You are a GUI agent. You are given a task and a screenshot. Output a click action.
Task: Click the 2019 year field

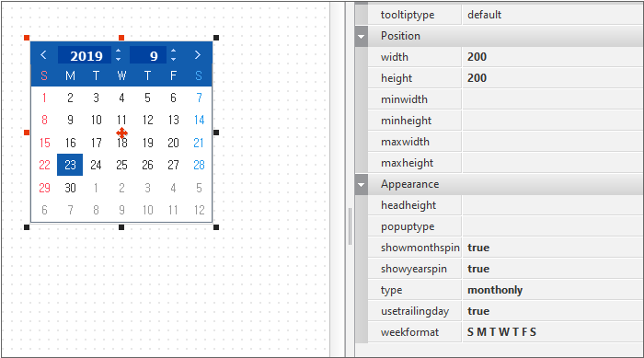(x=85, y=55)
